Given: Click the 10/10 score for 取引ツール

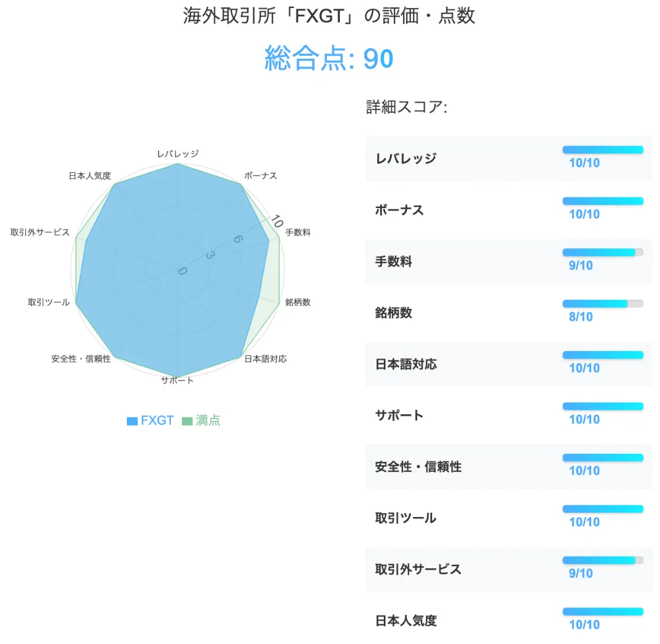Looking at the screenshot, I should (584, 523).
